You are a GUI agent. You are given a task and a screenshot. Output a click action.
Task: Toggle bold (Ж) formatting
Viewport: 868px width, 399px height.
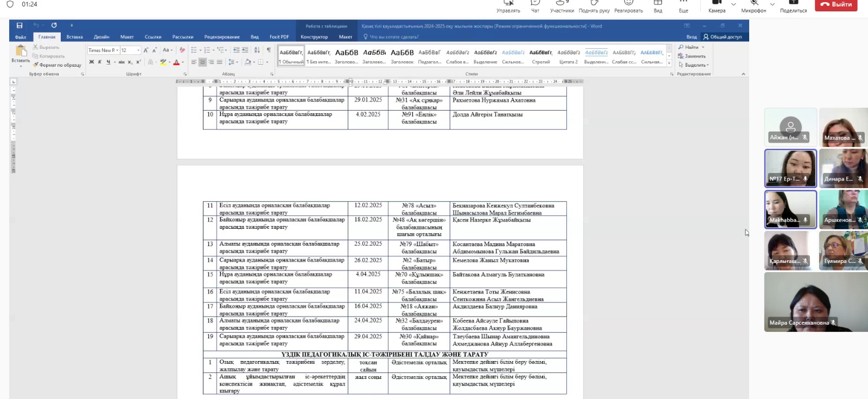click(x=92, y=62)
